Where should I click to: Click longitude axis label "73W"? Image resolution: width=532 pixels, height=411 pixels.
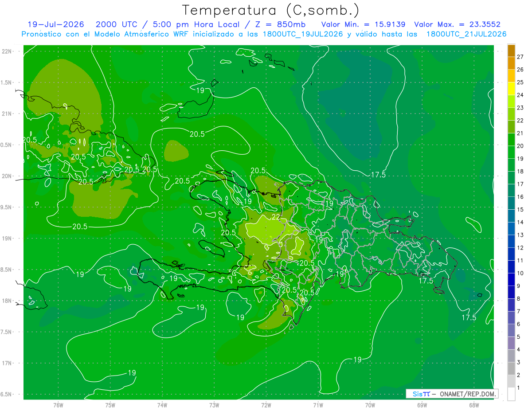click(214, 405)
